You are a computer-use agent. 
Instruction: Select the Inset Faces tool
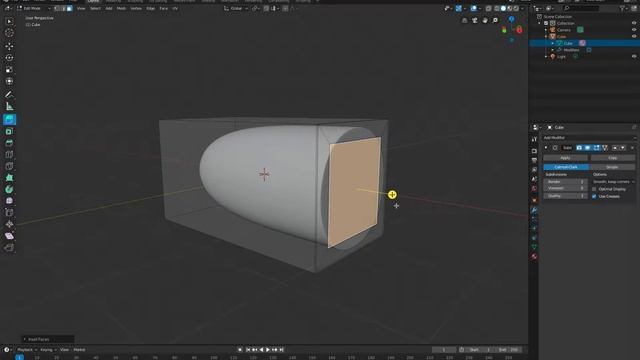(9, 131)
